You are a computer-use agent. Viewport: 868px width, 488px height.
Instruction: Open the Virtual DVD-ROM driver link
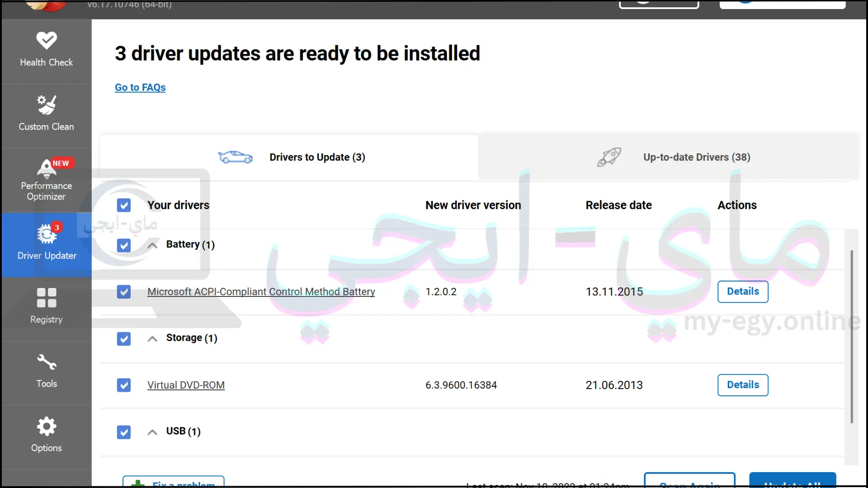pos(186,385)
